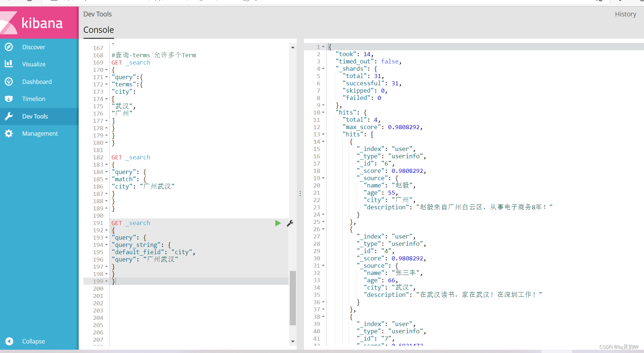Click match city value "广州武汉" line 186
Image resolution: width=644 pixels, height=353 pixels.
click(157, 187)
